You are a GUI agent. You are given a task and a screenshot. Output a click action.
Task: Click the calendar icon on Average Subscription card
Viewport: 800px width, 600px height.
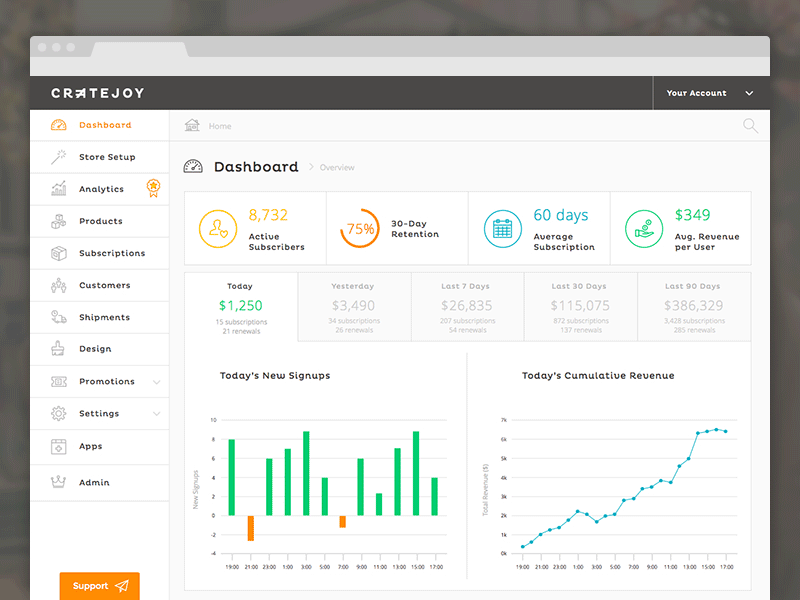click(501, 228)
